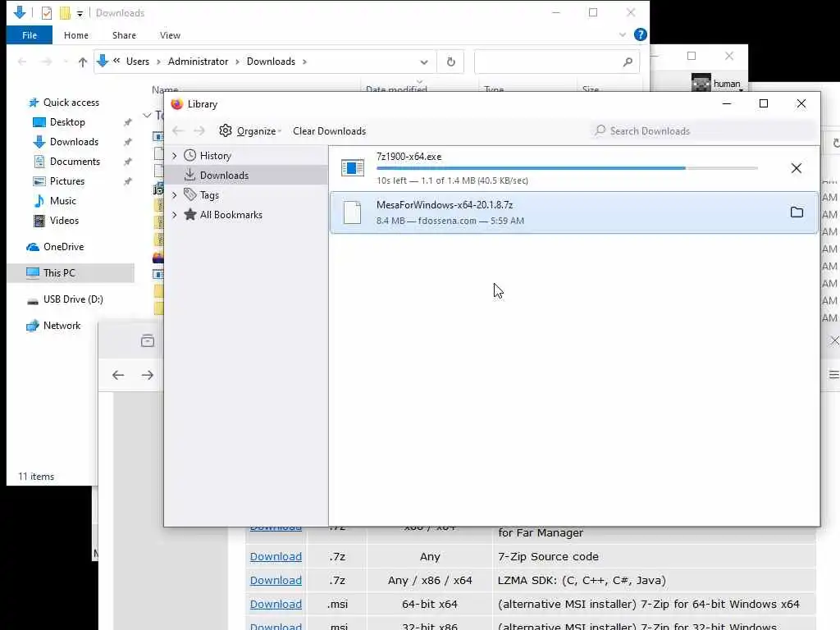
Task: Open Explorer quick access toolbar dropdown
Action: [x=80, y=13]
